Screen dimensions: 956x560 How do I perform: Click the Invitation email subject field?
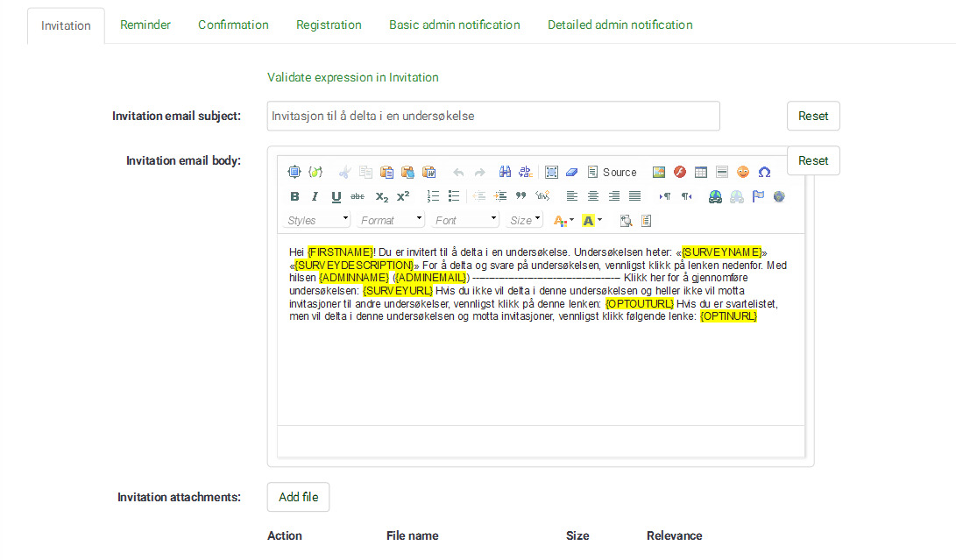tap(492, 116)
